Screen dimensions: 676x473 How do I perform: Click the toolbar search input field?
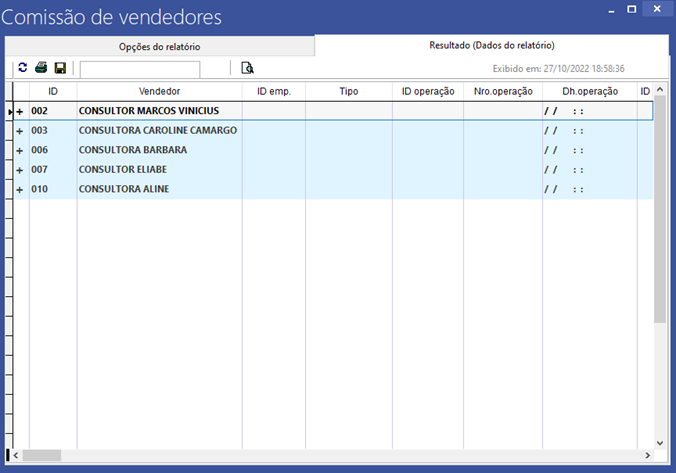[x=140, y=69]
